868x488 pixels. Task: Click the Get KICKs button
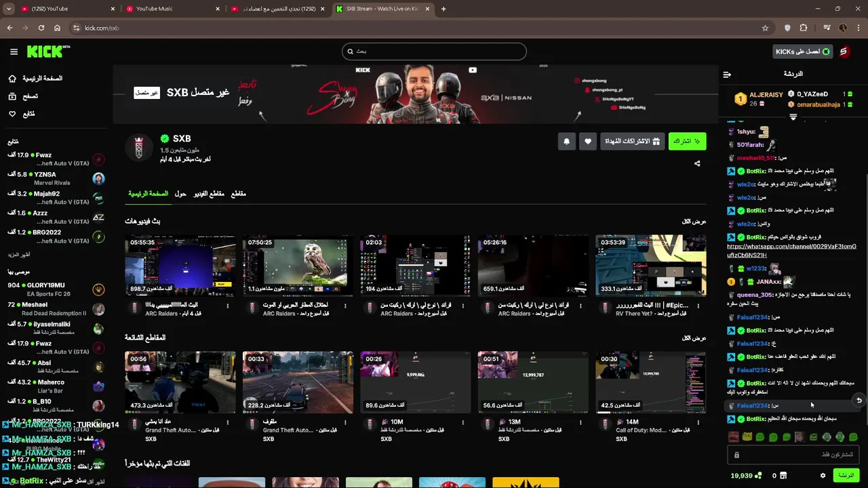point(803,52)
